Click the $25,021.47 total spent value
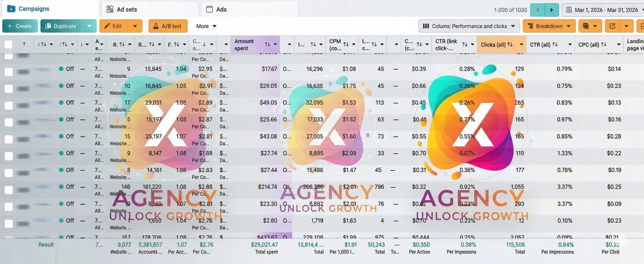 tap(264, 245)
